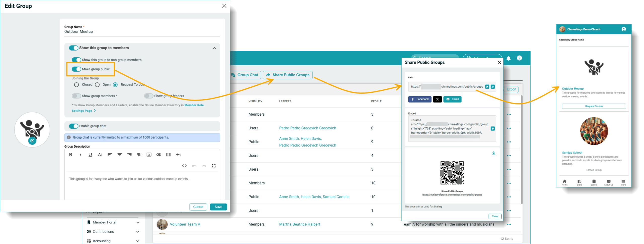Open row menu for the 1-person Users row

pos(509,211)
